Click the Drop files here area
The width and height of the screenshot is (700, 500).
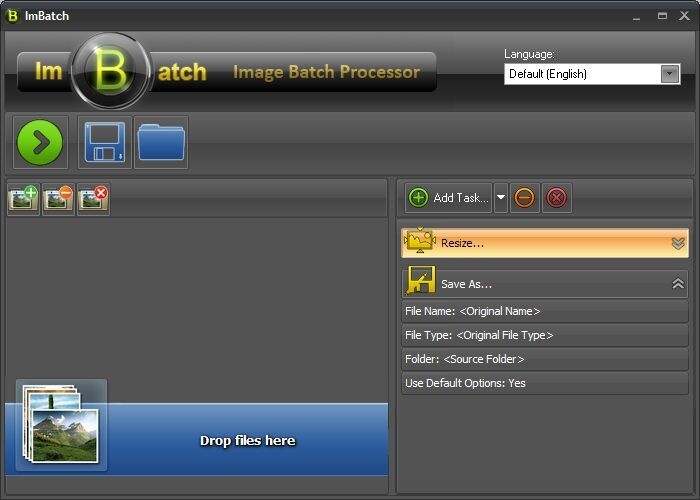[x=247, y=440]
